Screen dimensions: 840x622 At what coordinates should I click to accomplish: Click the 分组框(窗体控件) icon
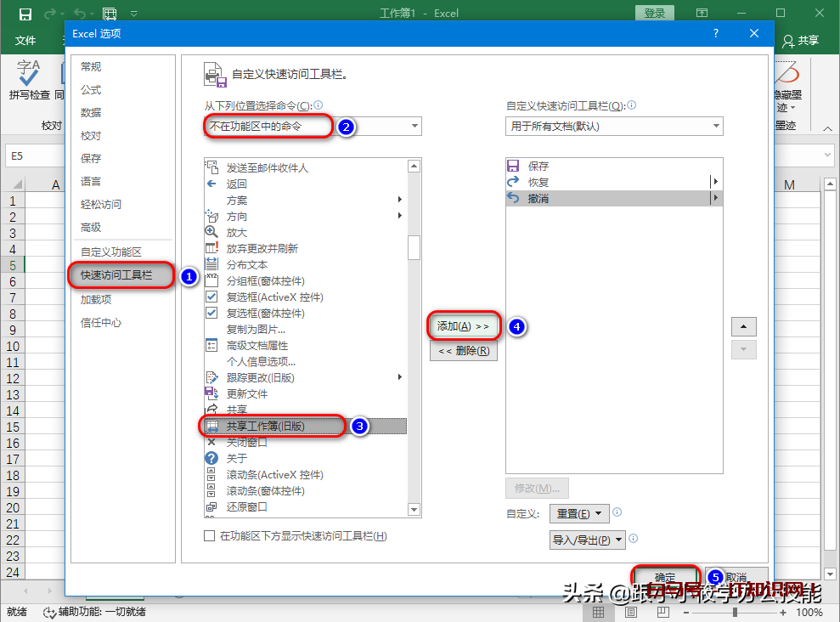click(x=212, y=280)
